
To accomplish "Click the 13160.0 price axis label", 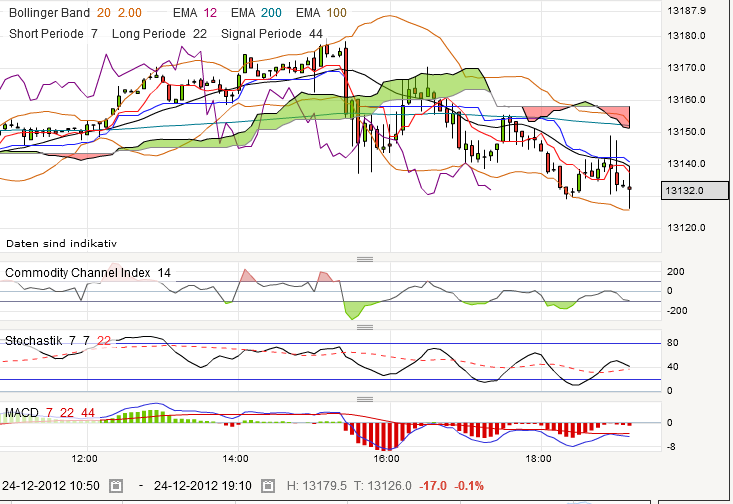I will pyautogui.click(x=686, y=100).
